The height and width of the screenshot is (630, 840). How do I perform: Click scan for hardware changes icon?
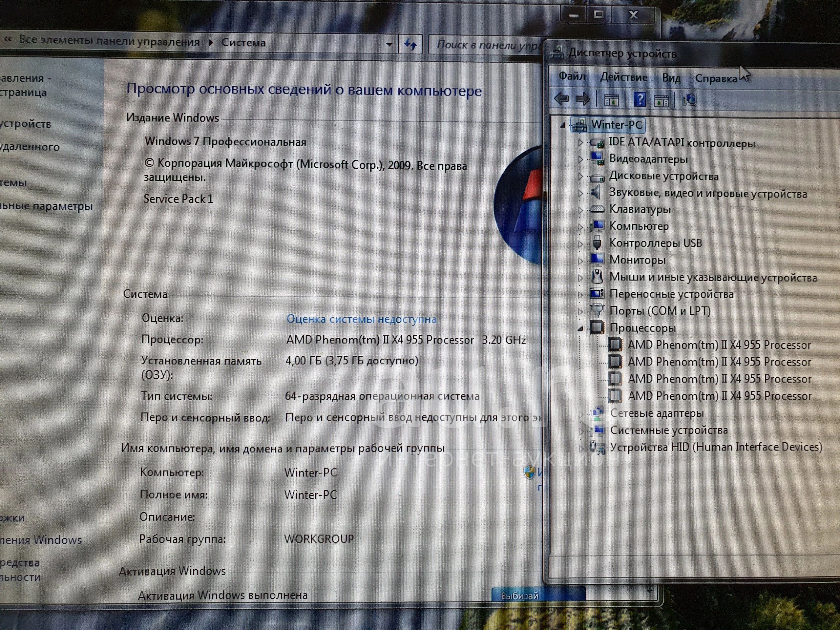[690, 101]
